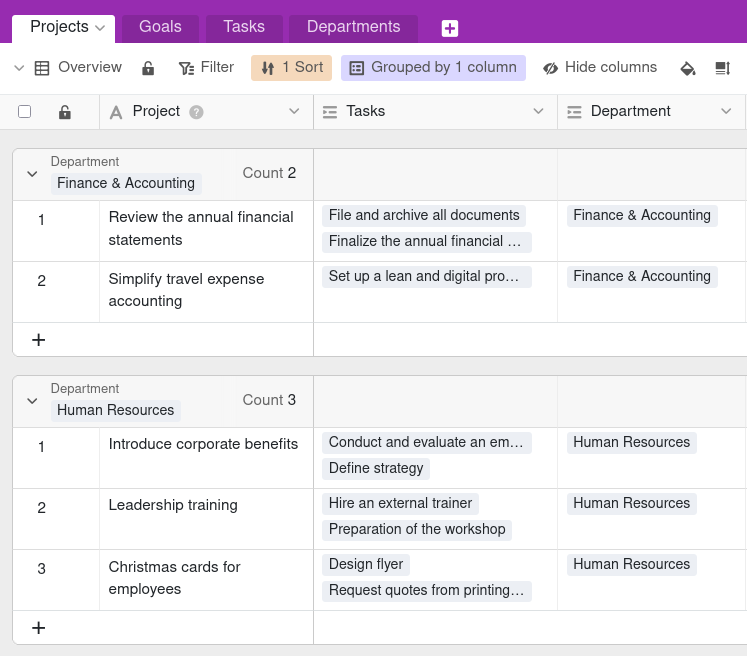The width and height of the screenshot is (747, 656).
Task: Add a row to Human Resources group
Action: tap(39, 628)
